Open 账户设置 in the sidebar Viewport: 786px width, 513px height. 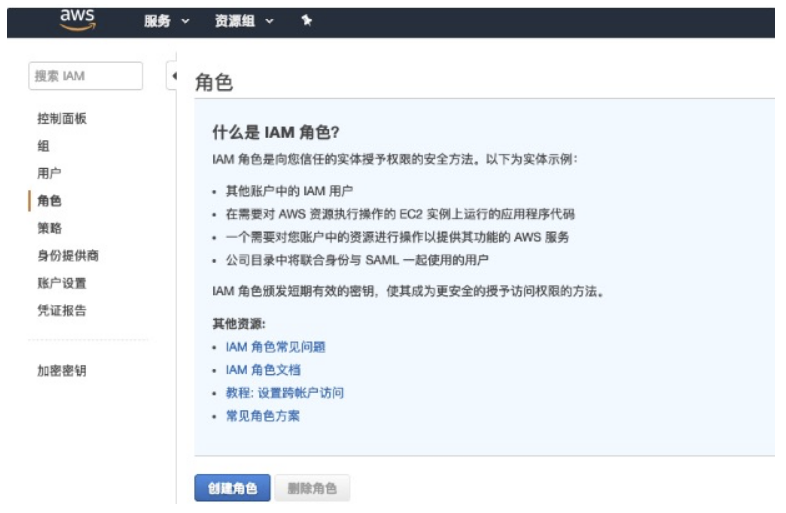click(62, 283)
